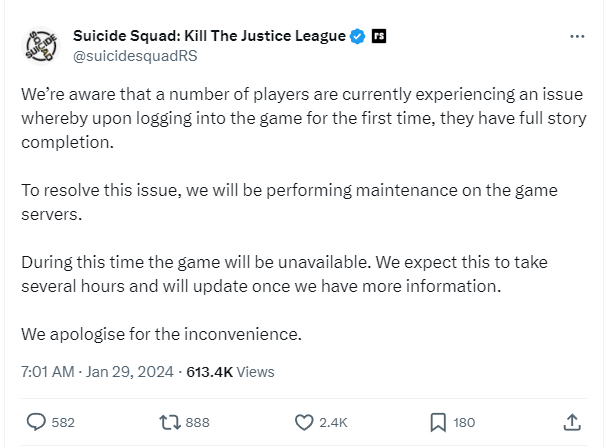
Task: Open the @suicidesquadRS handle link
Action: 135,56
